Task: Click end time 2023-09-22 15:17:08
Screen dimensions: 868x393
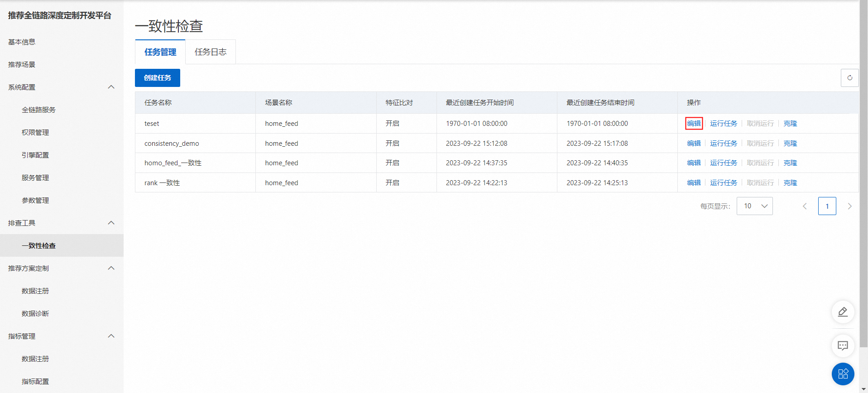Action: 597,143
